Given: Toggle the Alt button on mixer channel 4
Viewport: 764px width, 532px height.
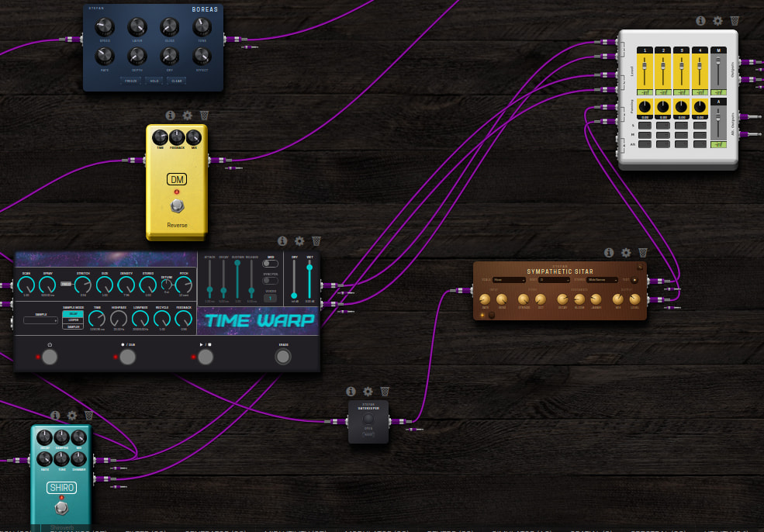Looking at the screenshot, I should (x=700, y=144).
